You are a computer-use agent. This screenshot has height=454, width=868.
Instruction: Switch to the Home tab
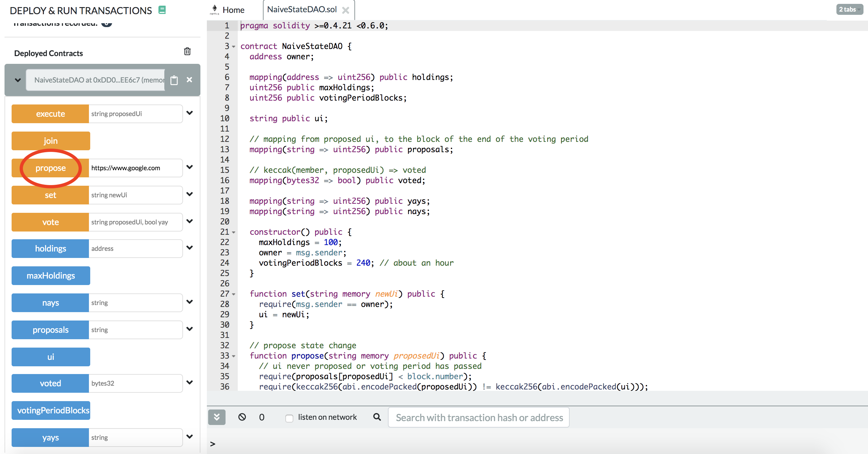[233, 10]
